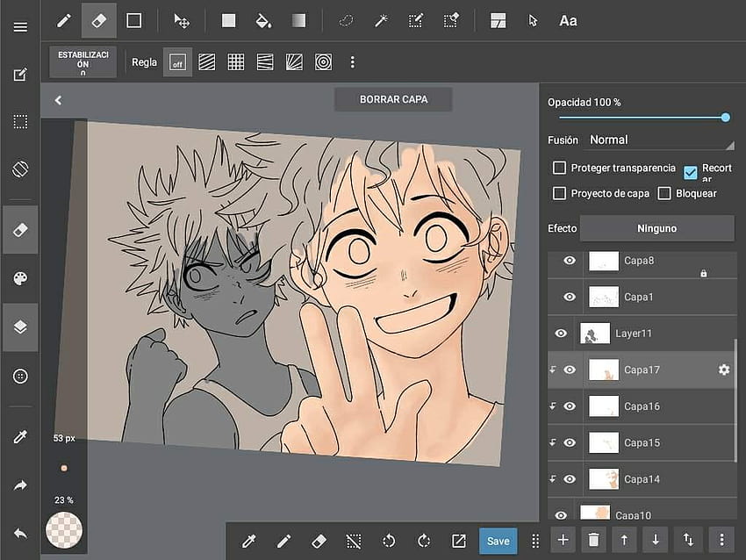Hide the Capa8 layer
The width and height of the screenshot is (746, 560).
569,261
